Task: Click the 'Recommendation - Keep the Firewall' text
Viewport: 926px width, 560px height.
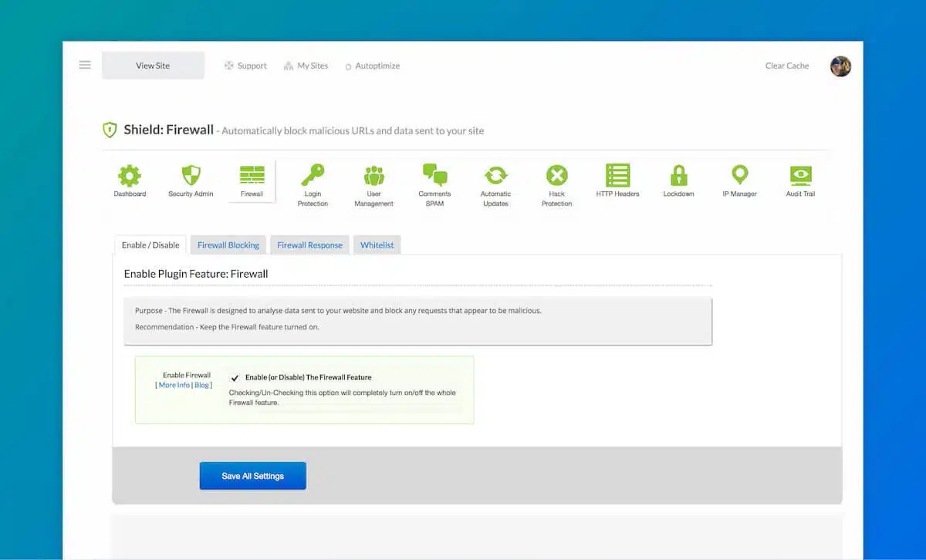Action: (x=227, y=327)
